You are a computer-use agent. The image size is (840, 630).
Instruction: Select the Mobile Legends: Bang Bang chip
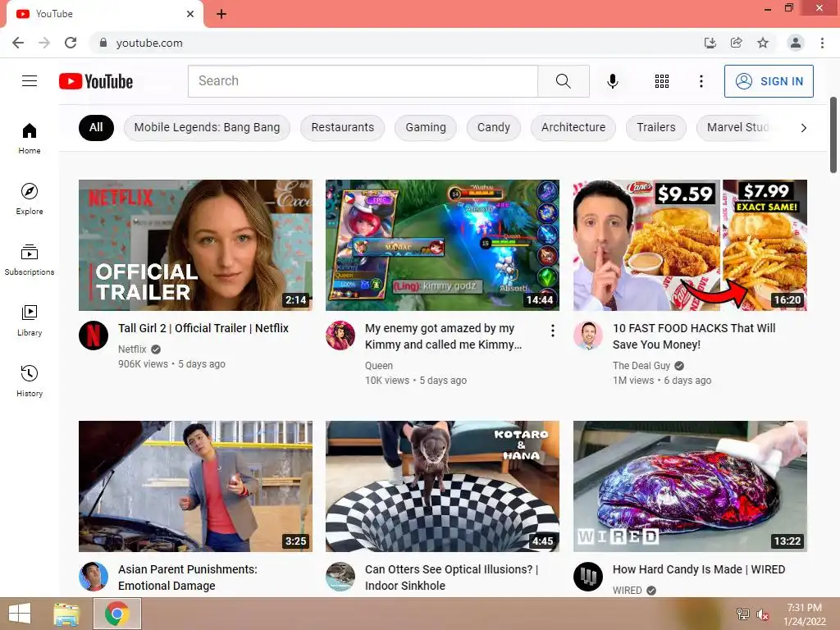[207, 127]
